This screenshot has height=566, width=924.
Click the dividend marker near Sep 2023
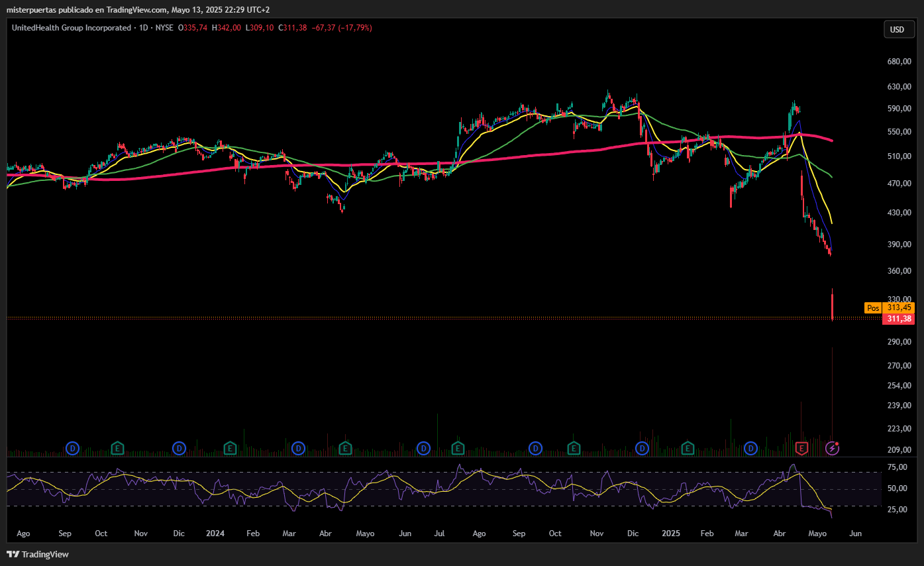[x=73, y=449]
